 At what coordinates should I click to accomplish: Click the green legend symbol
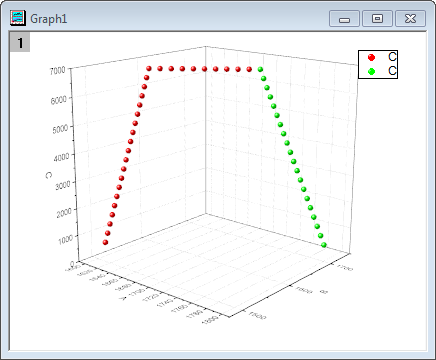371,71
